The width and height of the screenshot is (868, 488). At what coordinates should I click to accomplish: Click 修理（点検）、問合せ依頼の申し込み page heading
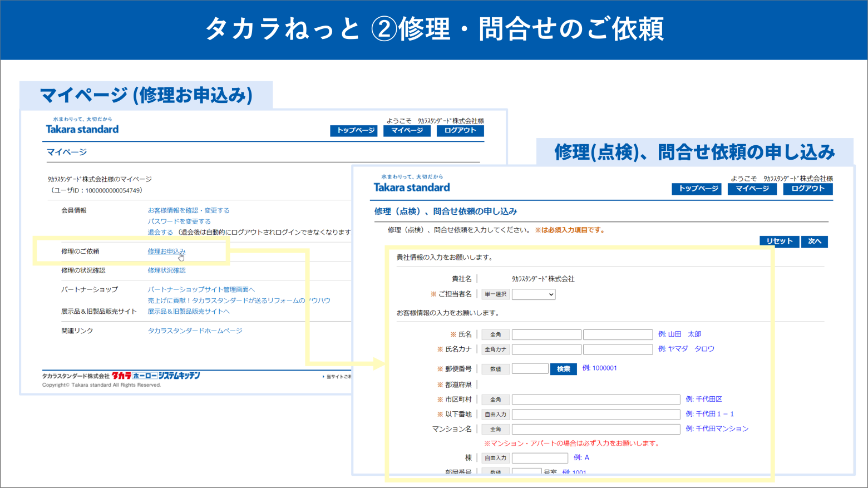pyautogui.click(x=446, y=211)
